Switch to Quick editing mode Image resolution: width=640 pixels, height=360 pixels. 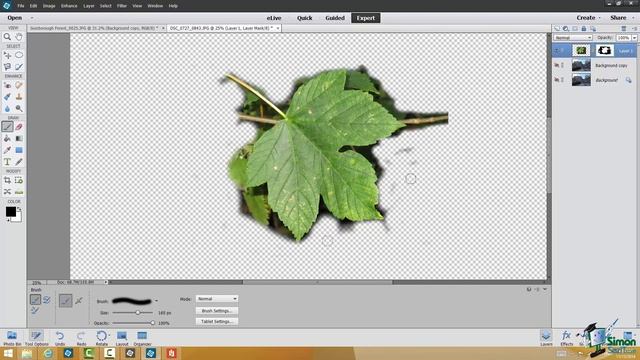point(304,18)
